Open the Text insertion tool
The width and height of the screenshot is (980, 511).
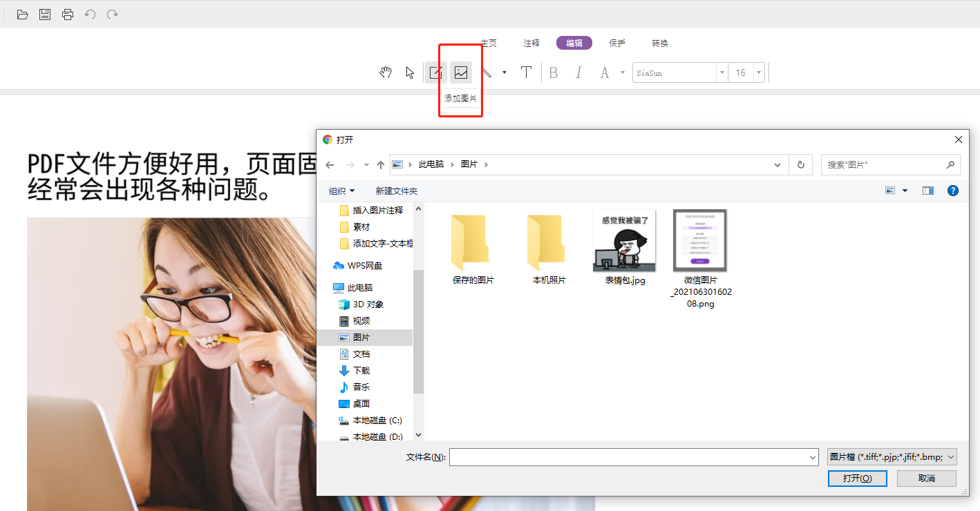click(x=527, y=72)
